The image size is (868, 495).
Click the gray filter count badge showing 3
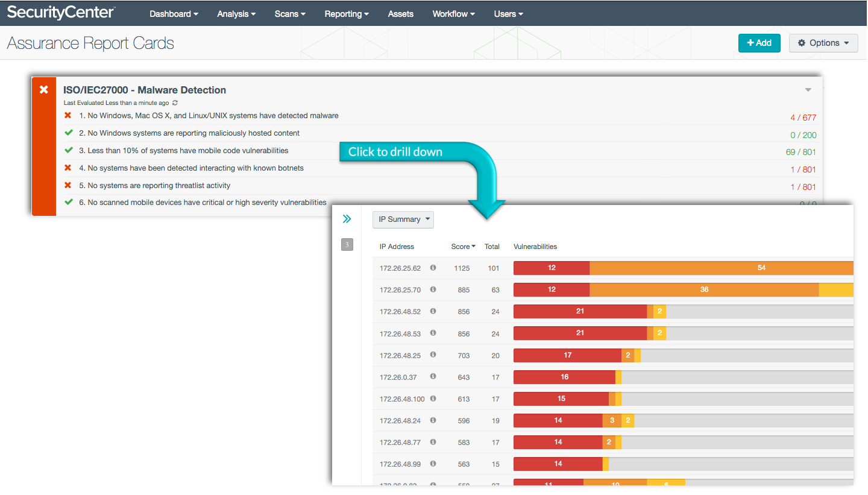[347, 244]
